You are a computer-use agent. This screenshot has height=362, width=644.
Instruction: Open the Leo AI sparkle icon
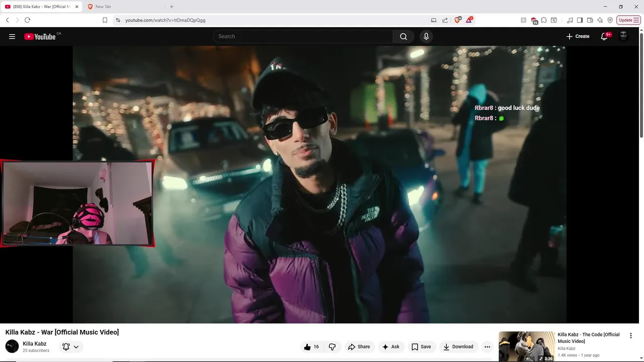(x=600, y=20)
